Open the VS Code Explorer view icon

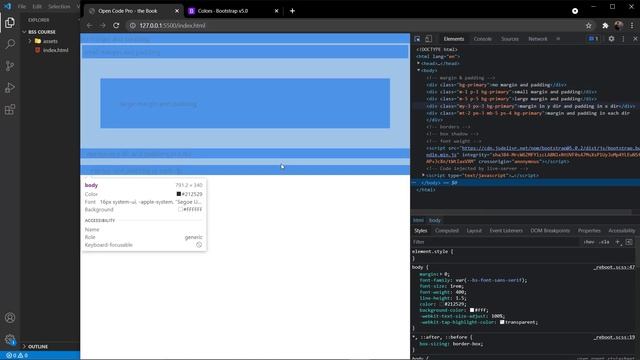(10, 22)
